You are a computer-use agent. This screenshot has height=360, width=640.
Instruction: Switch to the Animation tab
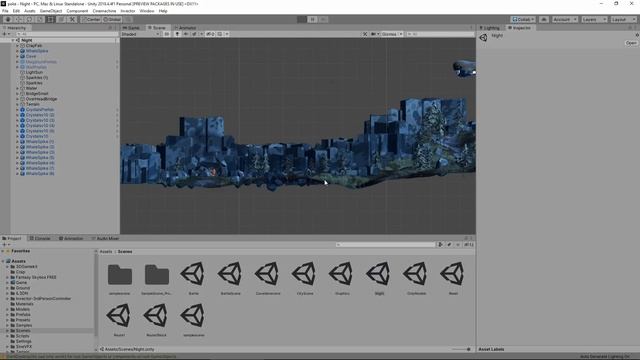(x=71, y=238)
